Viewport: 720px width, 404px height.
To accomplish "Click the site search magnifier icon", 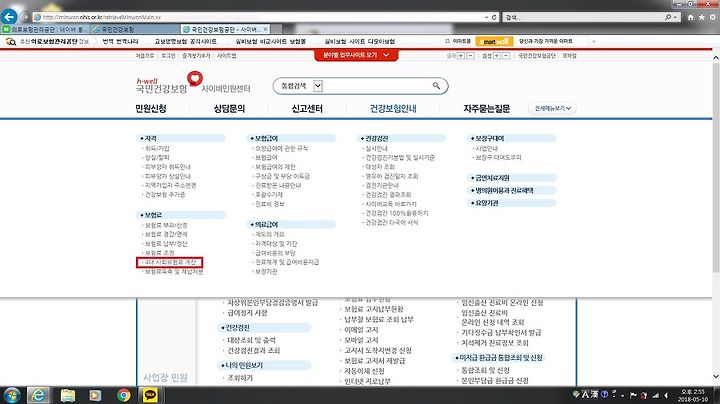I will [436, 85].
